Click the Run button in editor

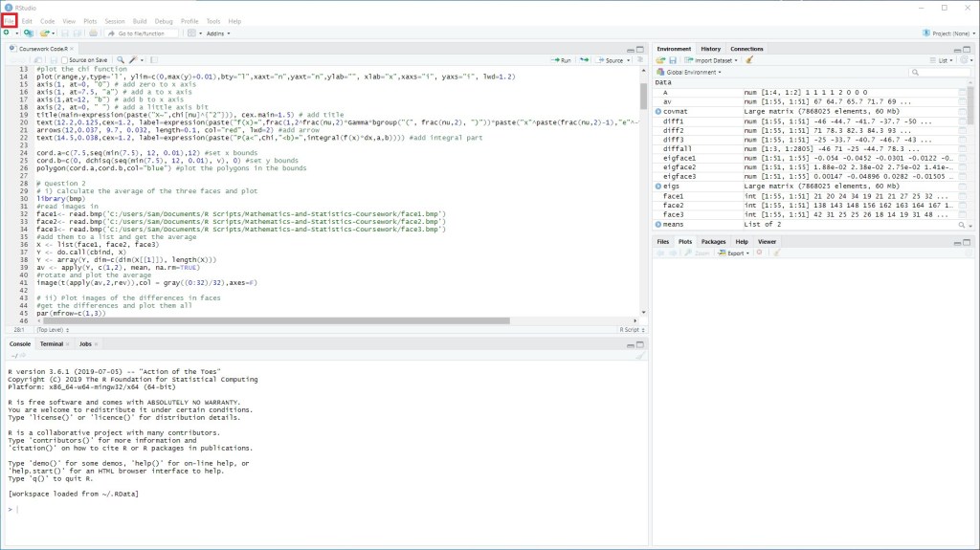(x=562, y=60)
